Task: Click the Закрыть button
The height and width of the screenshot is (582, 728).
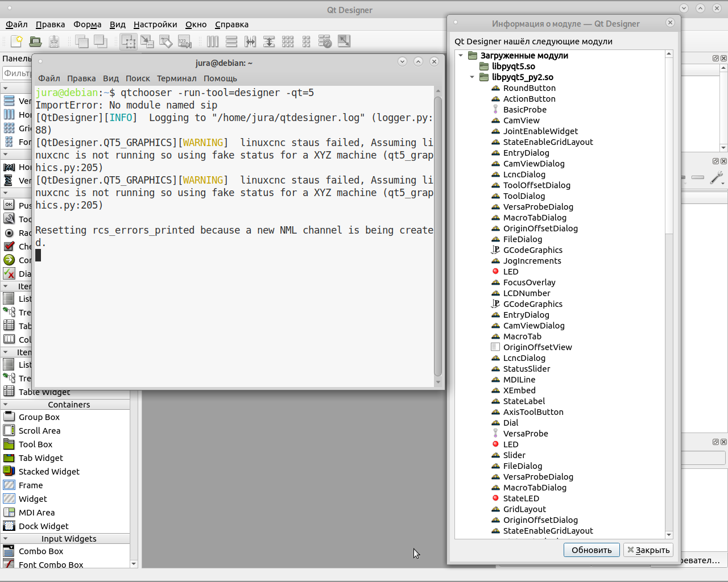Action: coord(648,550)
